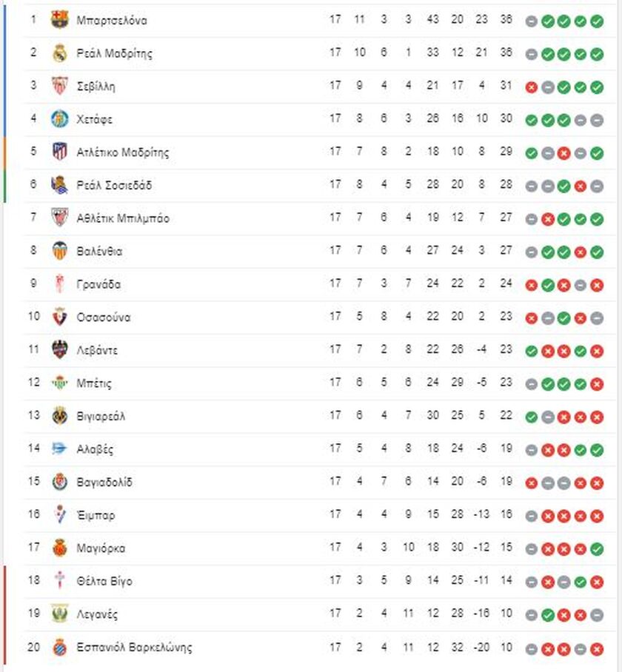Click the Valencia bat crest icon
Viewport: 622px width, 672px height.
pyautogui.click(x=59, y=251)
